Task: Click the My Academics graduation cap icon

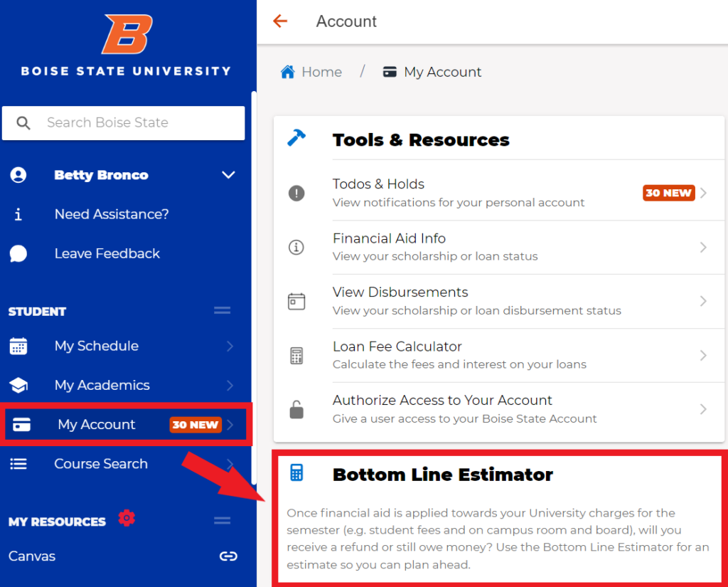Action: coord(18,386)
